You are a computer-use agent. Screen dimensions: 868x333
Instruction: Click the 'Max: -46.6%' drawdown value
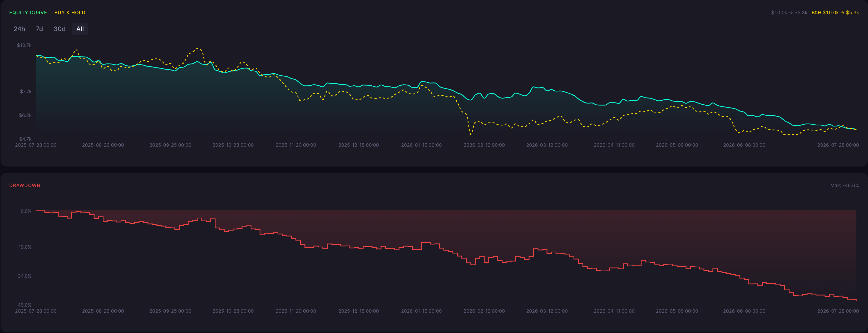tap(844, 185)
